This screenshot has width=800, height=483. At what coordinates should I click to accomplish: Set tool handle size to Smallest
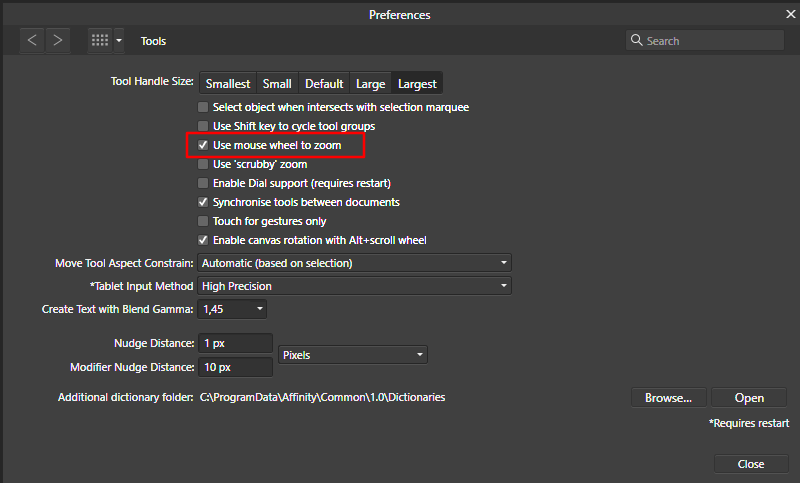tap(228, 84)
